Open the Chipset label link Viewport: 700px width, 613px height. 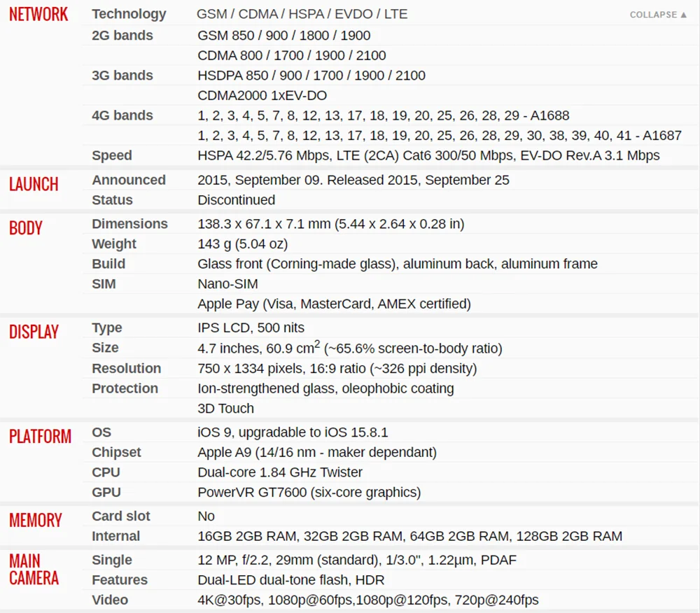(x=116, y=452)
